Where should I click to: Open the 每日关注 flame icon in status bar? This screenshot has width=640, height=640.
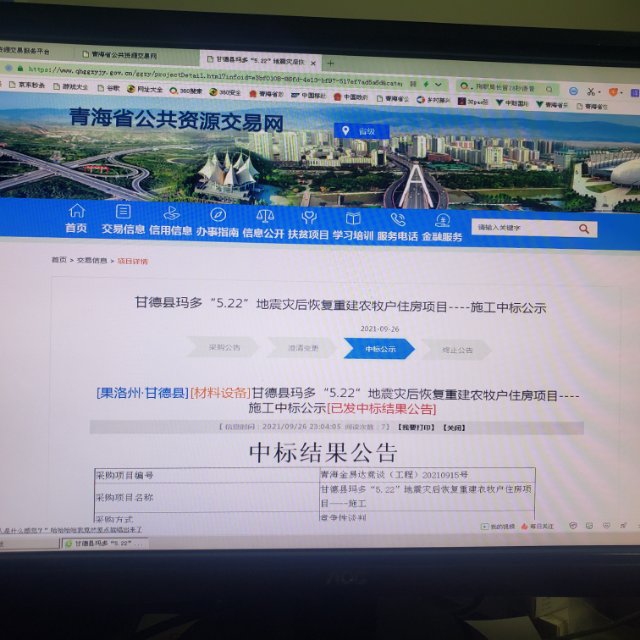pos(537,526)
